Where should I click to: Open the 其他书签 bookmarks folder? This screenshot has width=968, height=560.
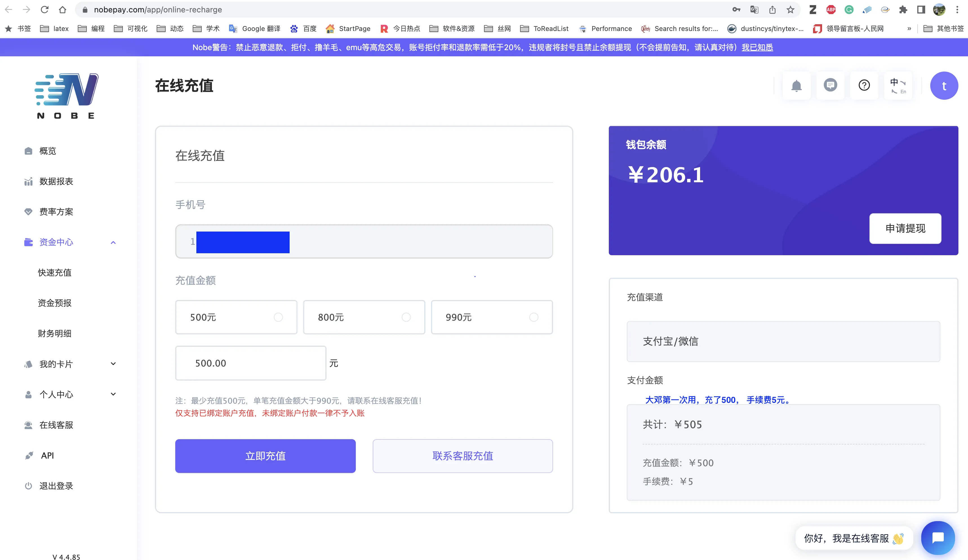coord(944,28)
